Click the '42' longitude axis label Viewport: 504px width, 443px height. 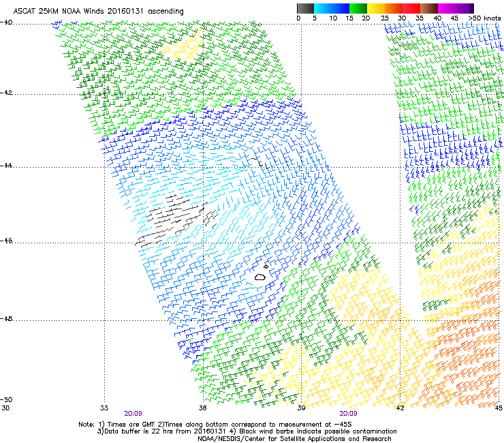pos(400,408)
